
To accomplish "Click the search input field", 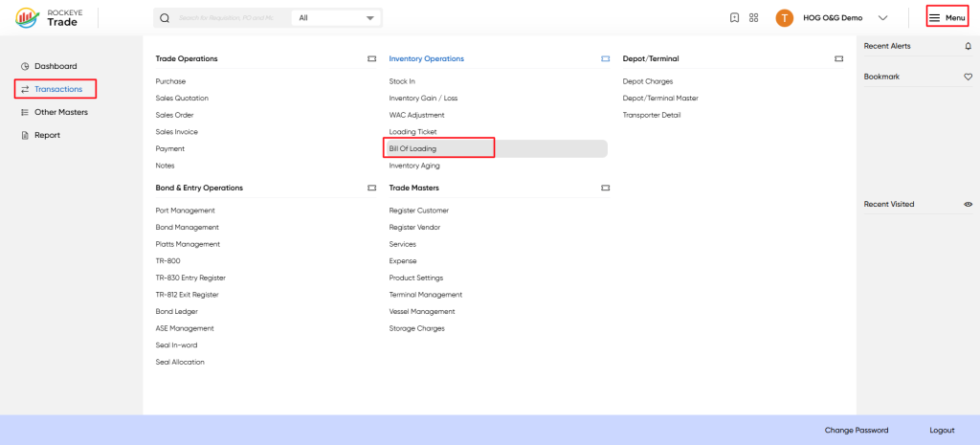I will click(x=226, y=18).
